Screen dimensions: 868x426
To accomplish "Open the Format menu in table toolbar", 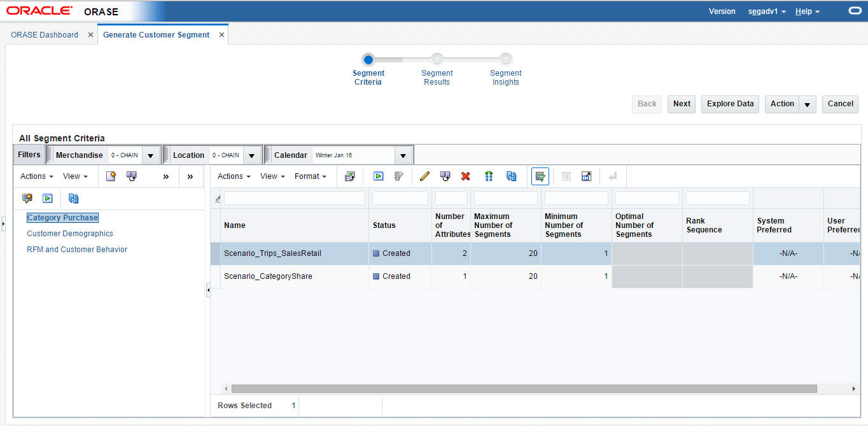I will point(311,176).
